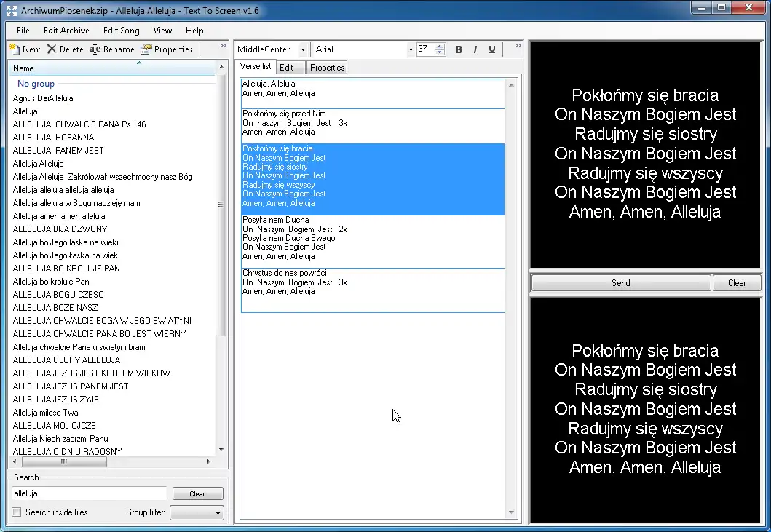Expand the song toolbar overflow chevron

[224, 46]
